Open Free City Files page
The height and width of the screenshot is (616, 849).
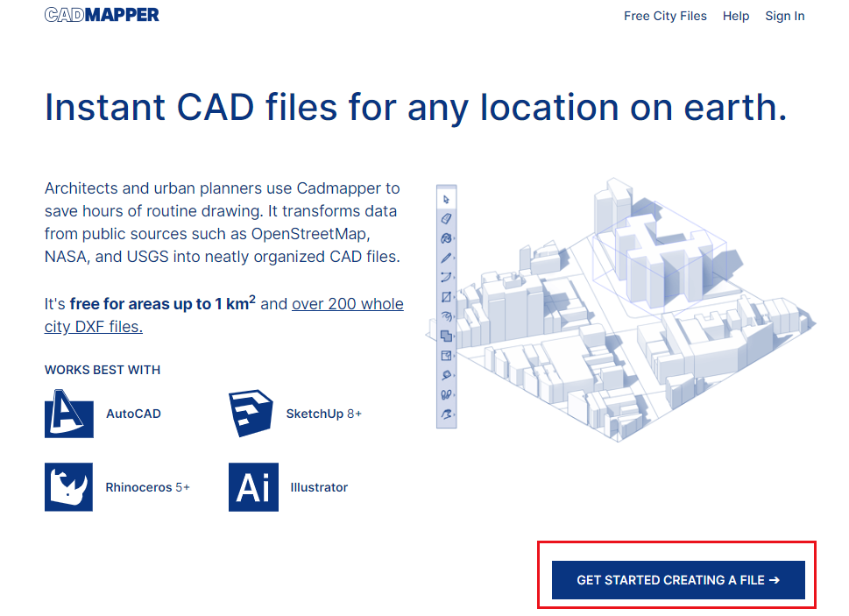tap(665, 17)
